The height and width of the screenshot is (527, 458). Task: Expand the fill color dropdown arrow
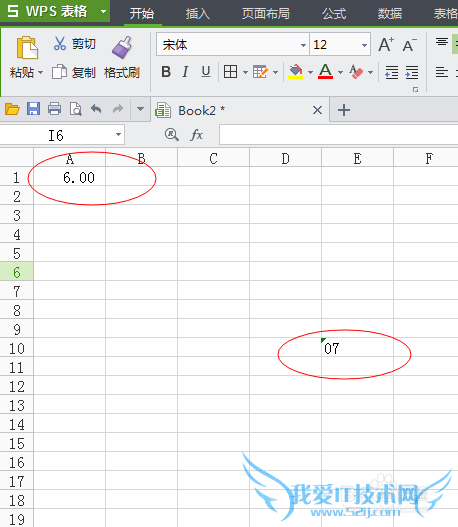point(310,72)
